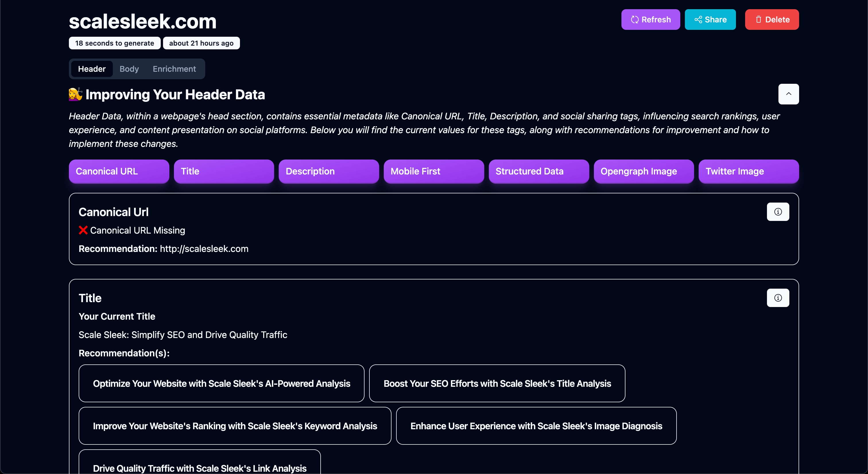868x474 pixels.
Task: Click the 'about 21 hours ago' badge
Action: pos(201,43)
